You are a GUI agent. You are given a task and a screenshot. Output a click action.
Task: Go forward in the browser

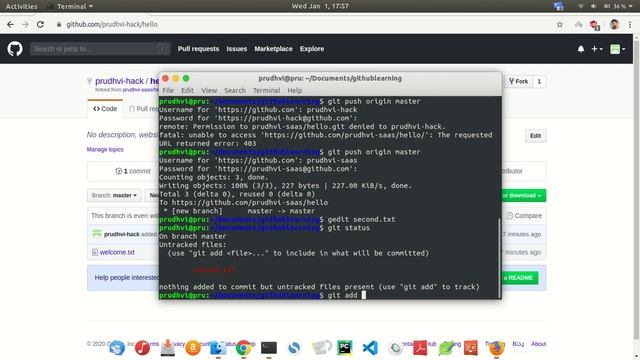click(x=25, y=24)
